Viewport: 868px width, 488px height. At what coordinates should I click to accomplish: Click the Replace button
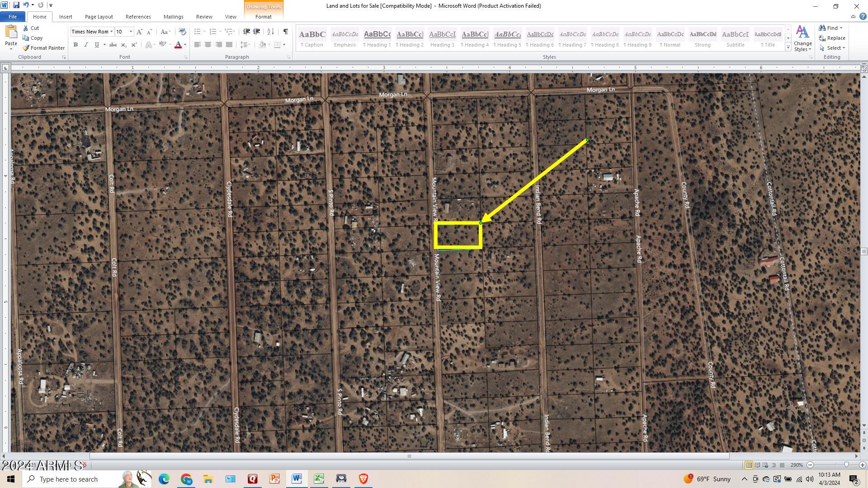point(832,38)
